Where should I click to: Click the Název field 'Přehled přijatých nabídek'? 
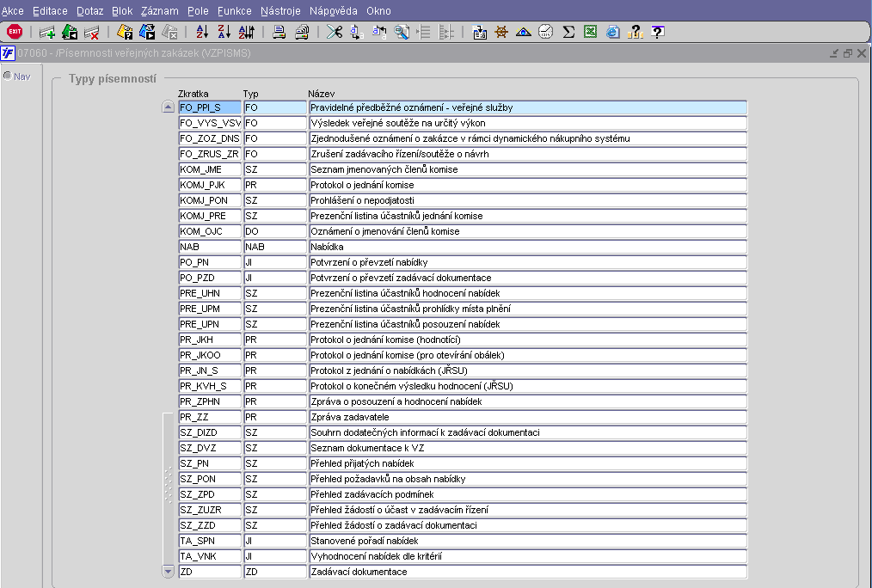(x=528, y=463)
